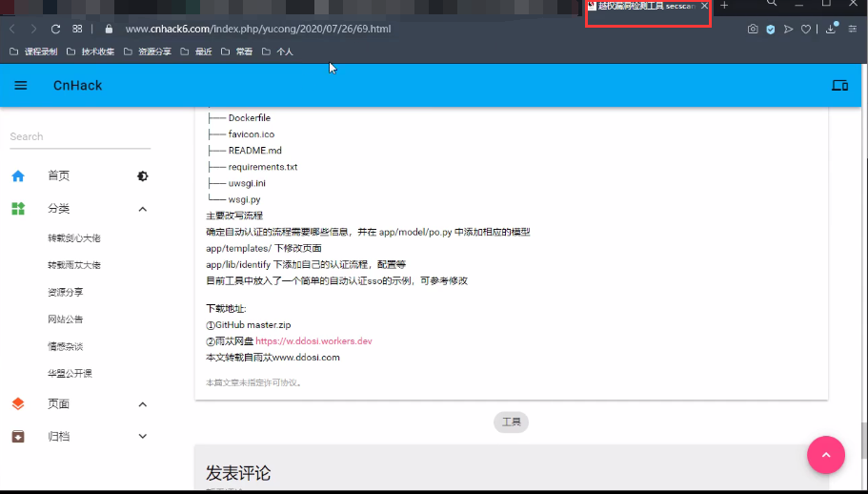Open the w.ddosi.workers.dev download link
The width and height of the screenshot is (868, 494).
click(313, 341)
